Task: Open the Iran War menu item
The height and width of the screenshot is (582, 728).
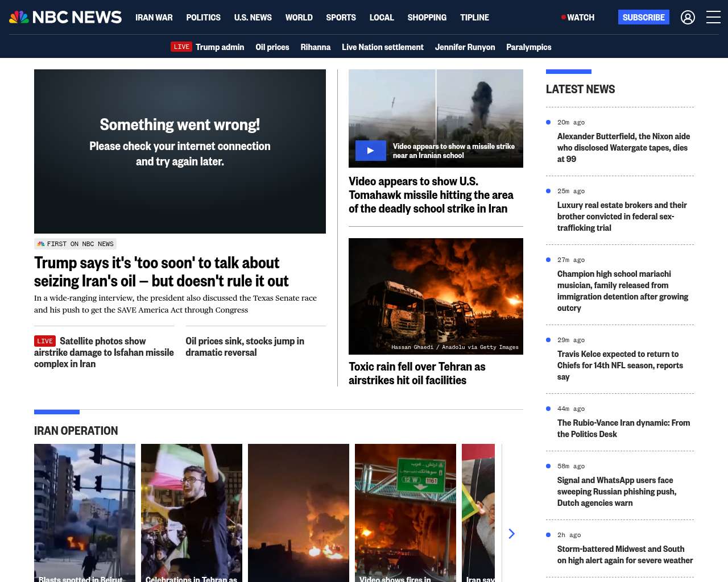Action: pyautogui.click(x=154, y=18)
